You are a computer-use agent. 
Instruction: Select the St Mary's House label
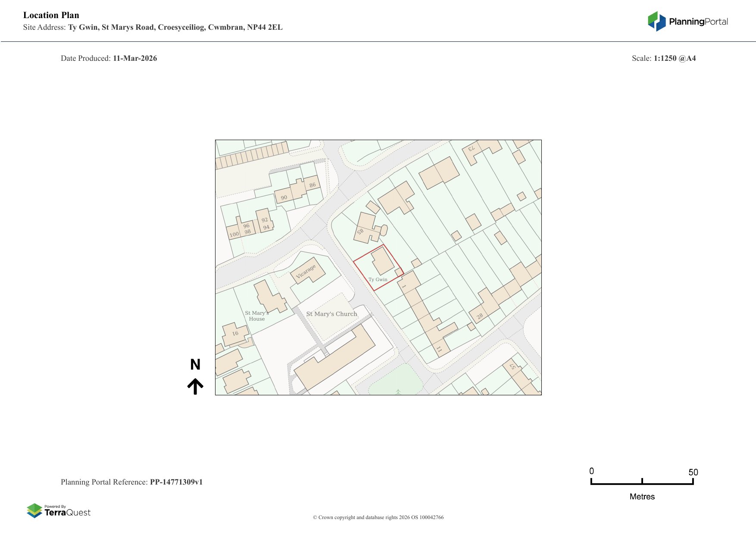click(257, 316)
